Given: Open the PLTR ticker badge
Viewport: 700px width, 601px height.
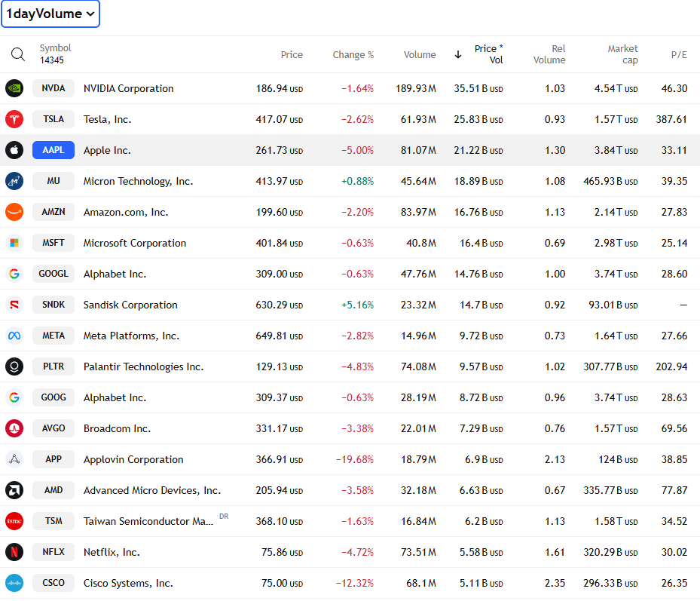Looking at the screenshot, I should 53,366.
